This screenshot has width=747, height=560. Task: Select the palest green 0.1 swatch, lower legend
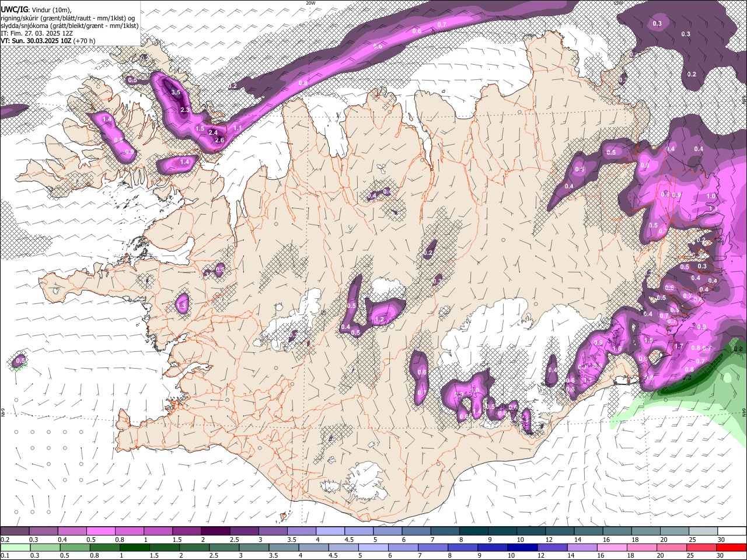point(15,547)
